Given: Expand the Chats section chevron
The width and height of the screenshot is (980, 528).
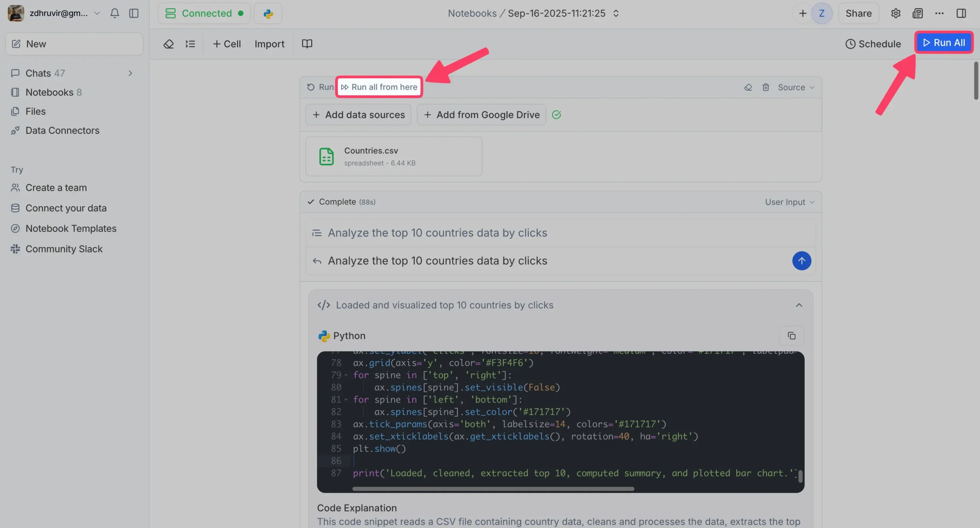Looking at the screenshot, I should tap(130, 73).
